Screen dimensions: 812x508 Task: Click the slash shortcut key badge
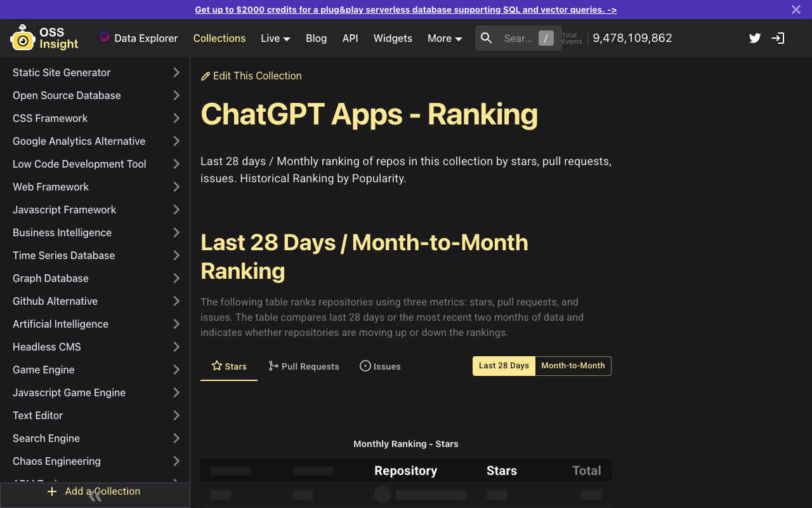546,38
